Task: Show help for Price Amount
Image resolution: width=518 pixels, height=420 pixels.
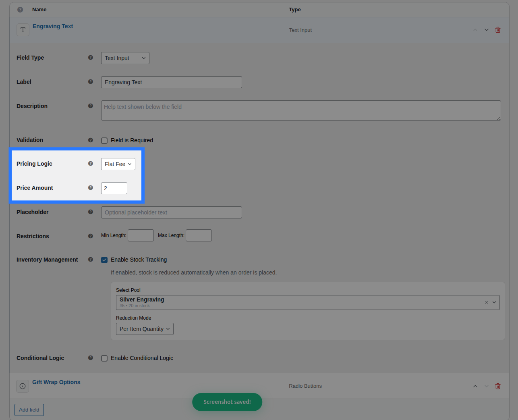Action: (x=91, y=188)
